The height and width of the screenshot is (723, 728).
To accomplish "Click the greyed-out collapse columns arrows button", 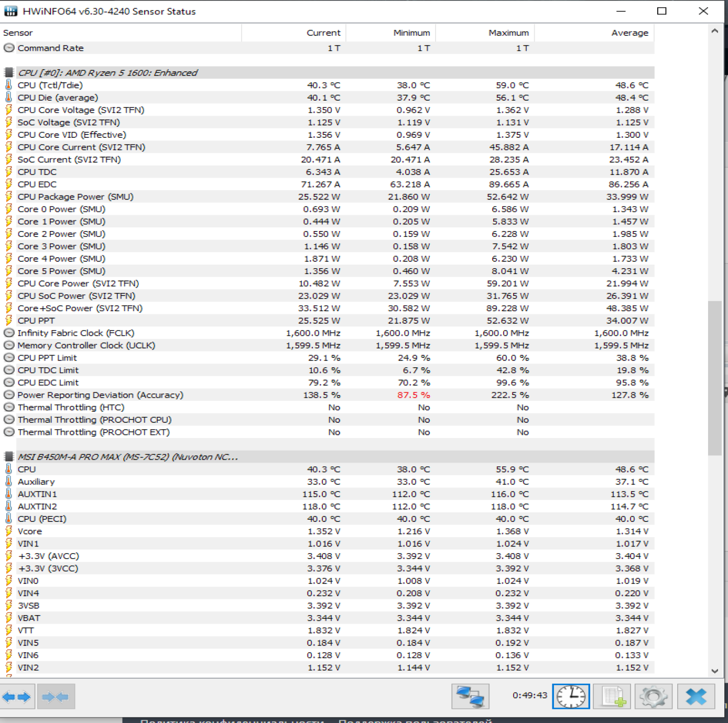I will [56, 697].
